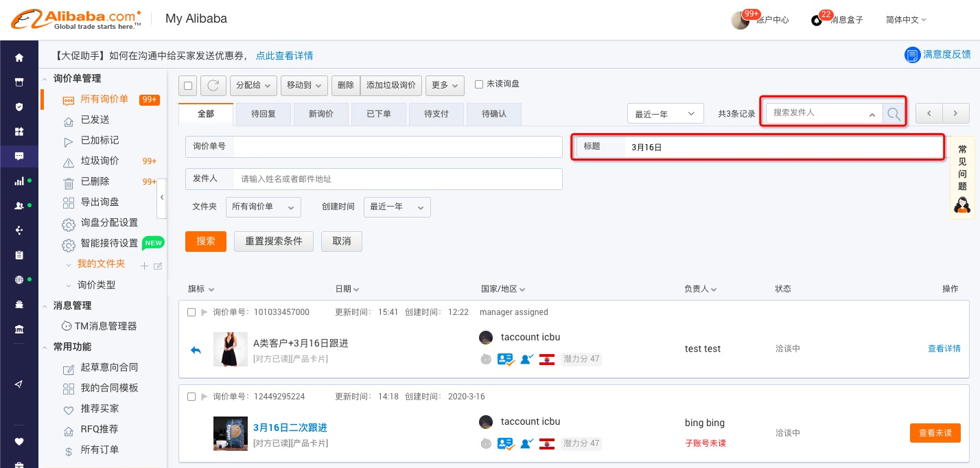Click reply arrow icon on A类客户 inquiry
The image size is (980, 468).
pyautogui.click(x=196, y=350)
